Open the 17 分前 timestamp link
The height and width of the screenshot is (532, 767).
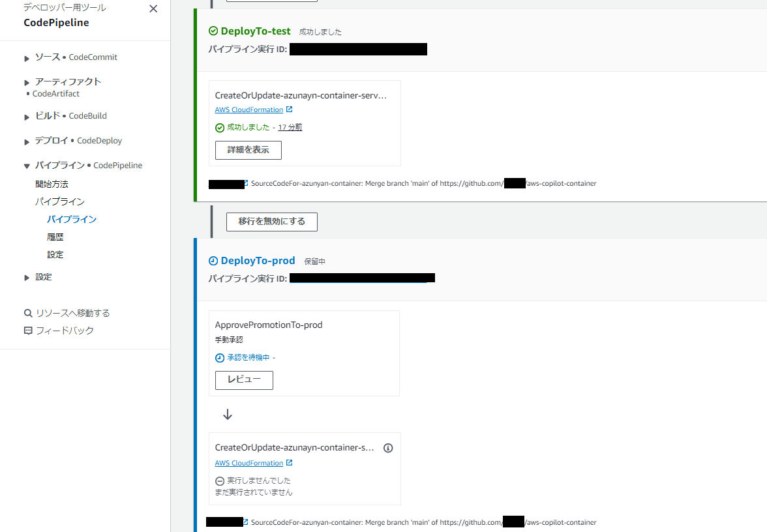click(290, 127)
